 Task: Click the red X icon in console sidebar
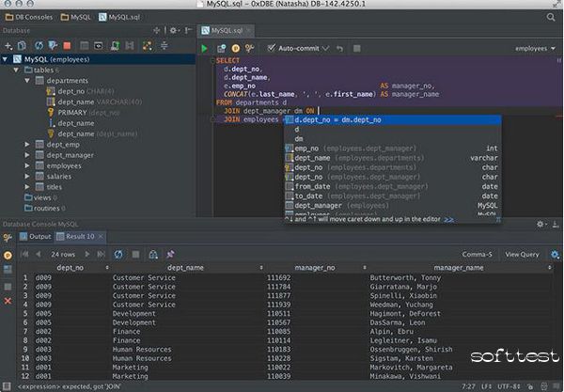[x=8, y=301]
